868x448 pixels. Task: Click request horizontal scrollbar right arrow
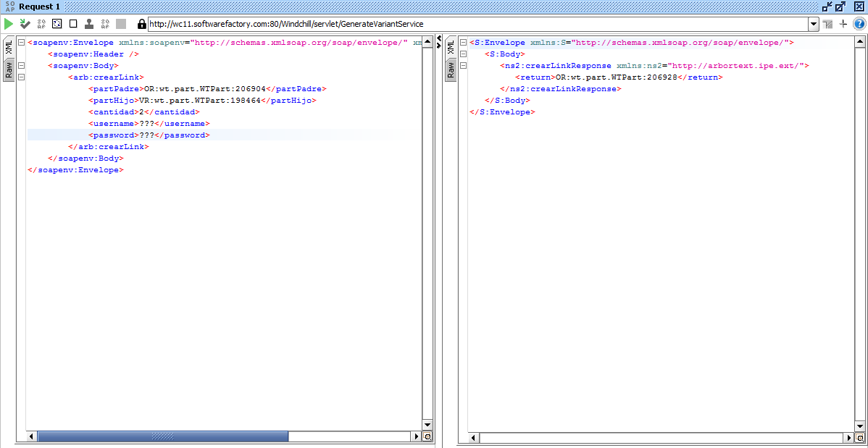(x=417, y=436)
